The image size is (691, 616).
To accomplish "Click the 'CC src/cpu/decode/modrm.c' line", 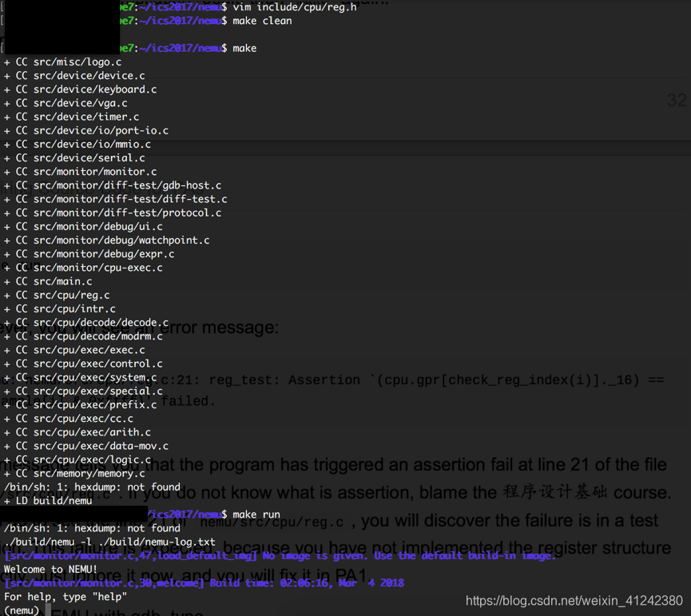I will point(83,336).
